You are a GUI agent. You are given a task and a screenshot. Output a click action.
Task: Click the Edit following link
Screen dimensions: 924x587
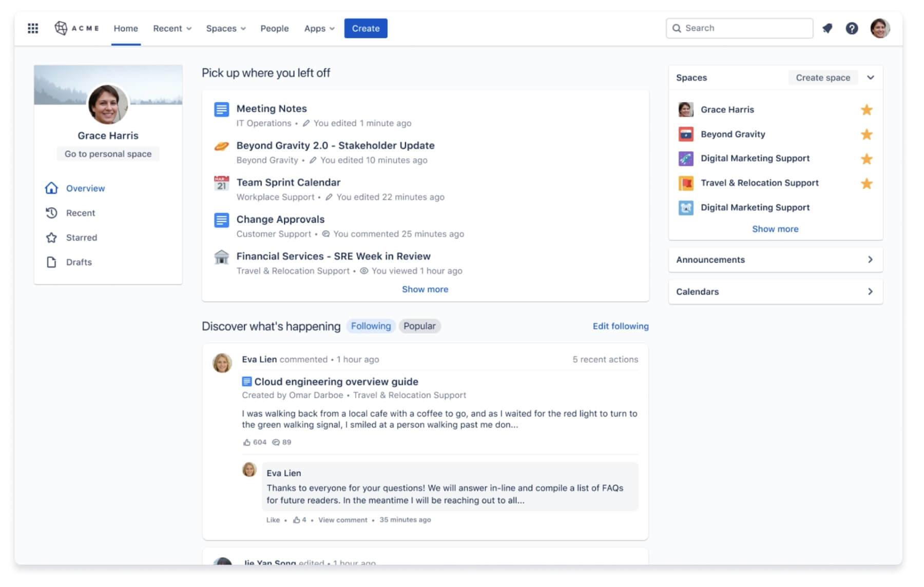tap(620, 326)
